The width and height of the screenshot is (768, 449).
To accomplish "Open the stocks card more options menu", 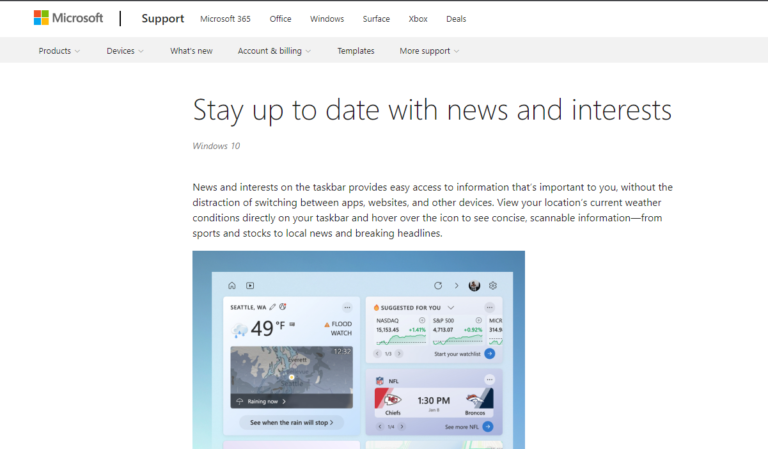I will click(x=489, y=307).
